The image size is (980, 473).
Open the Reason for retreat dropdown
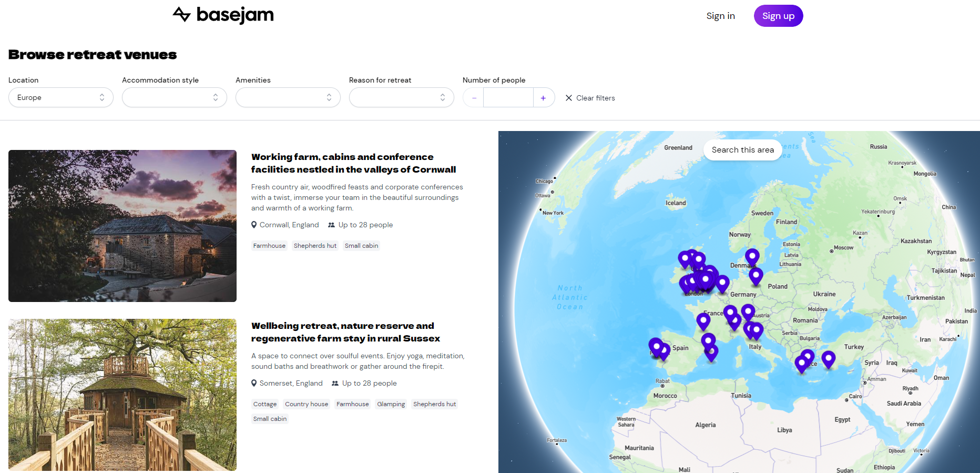(x=402, y=97)
